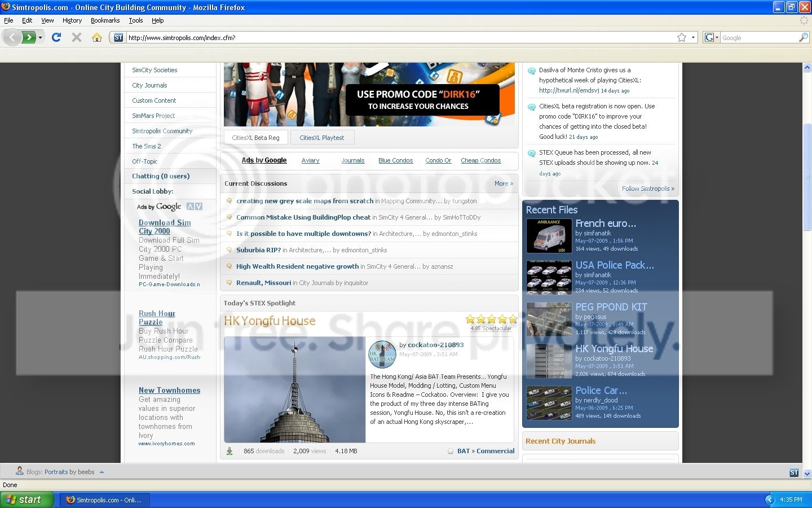Click the green download arrow icon
Screen dimensions: 812x508
[x=230, y=451]
